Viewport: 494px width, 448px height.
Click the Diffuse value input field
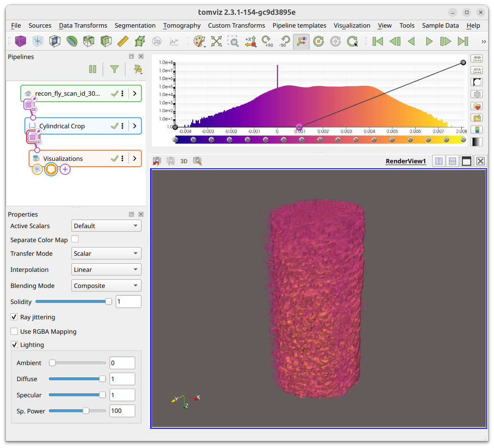122,379
